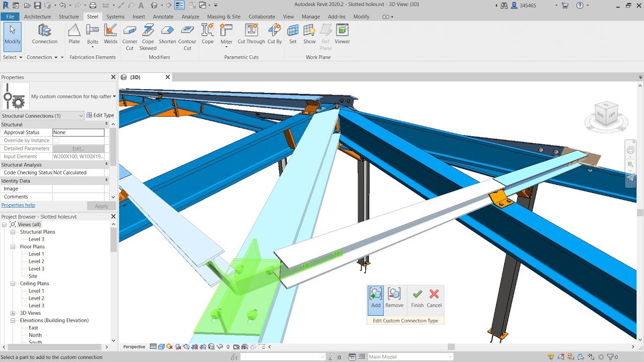Switch to the Structure ribbon tab
The image size is (644, 362).
tap(69, 17)
